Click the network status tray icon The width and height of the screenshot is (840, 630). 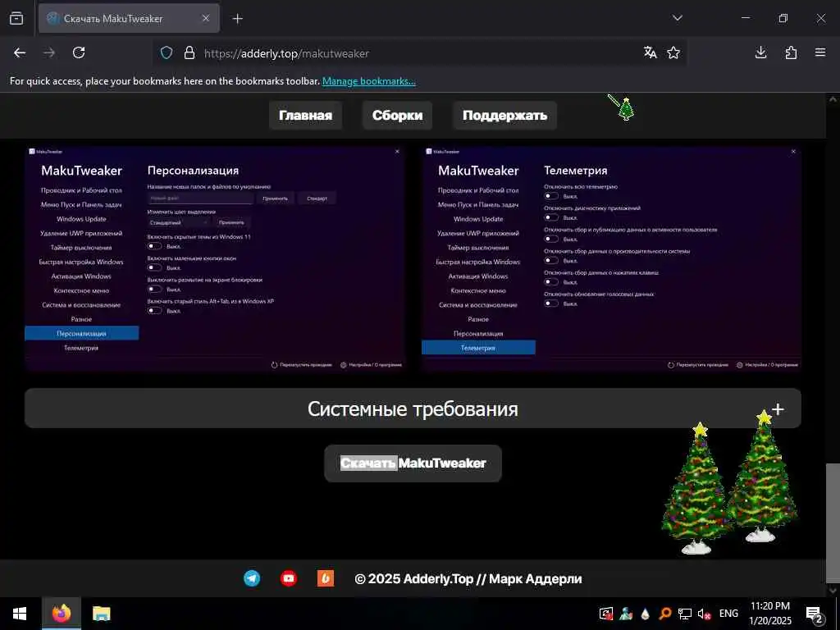pos(685,614)
